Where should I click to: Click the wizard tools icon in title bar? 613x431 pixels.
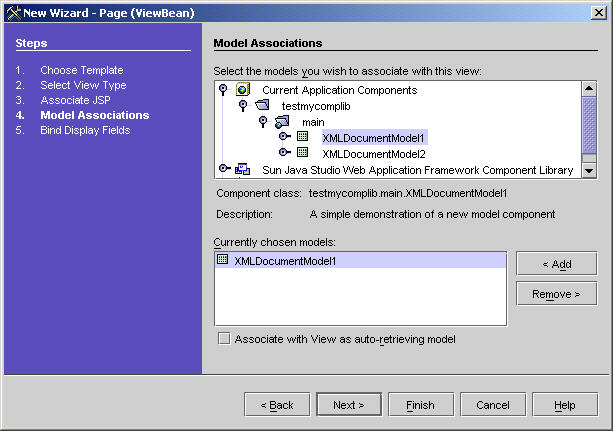click(x=14, y=13)
